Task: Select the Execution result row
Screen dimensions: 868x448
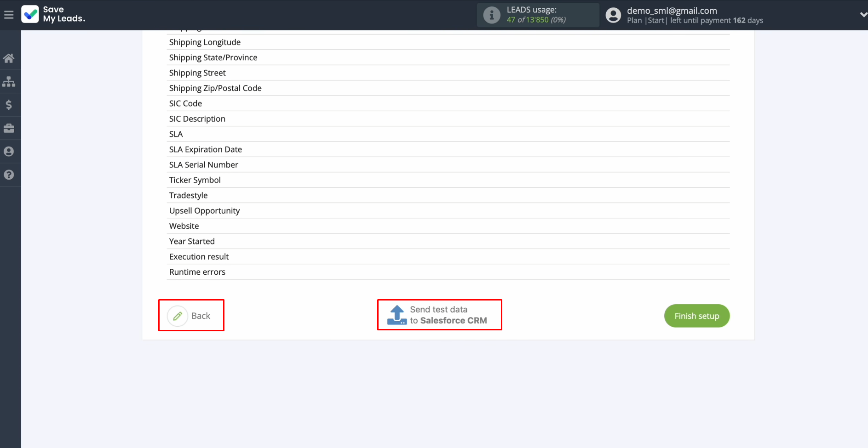Action: click(x=448, y=256)
